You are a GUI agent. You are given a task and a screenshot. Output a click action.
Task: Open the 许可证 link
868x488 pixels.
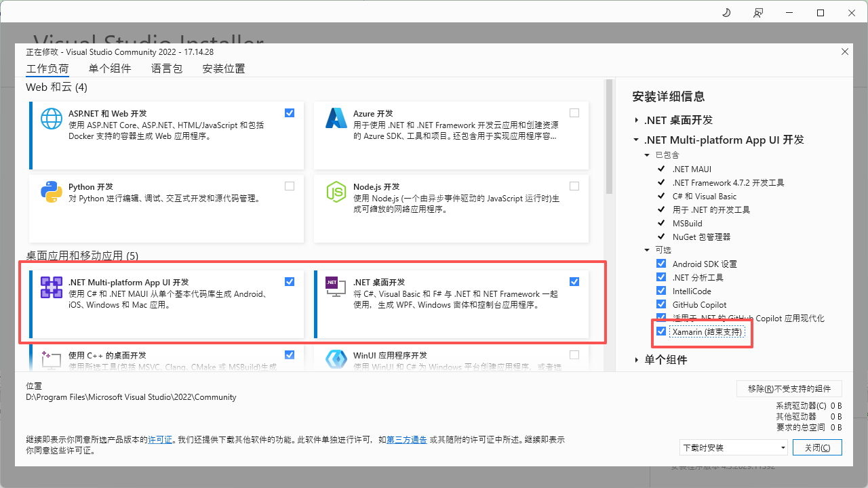161,440
